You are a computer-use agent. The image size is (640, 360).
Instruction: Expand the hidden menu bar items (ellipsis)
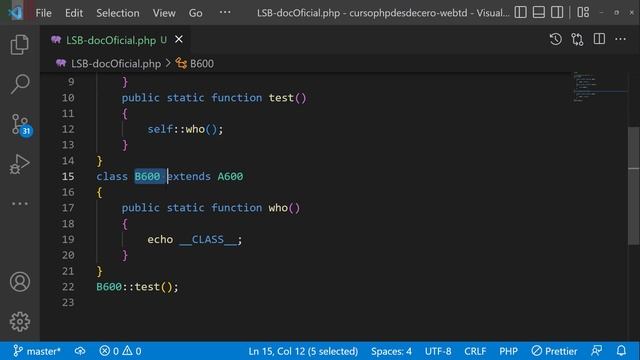[x=225, y=13]
